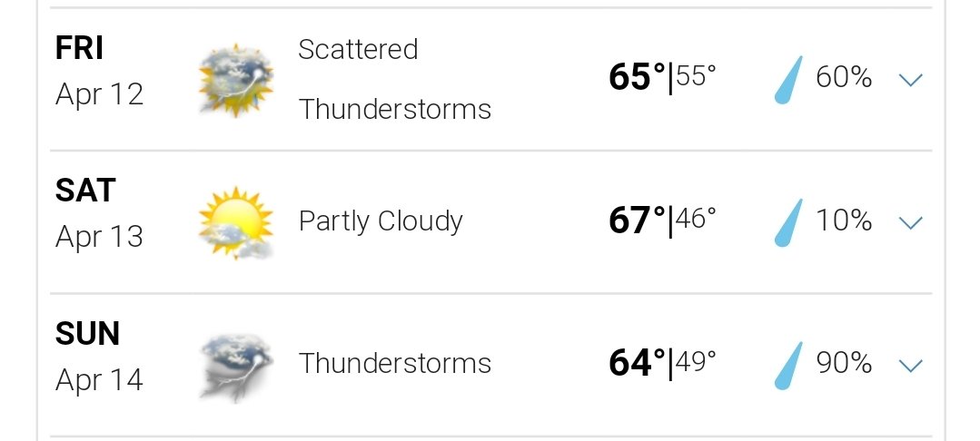980x441 pixels.
Task: Select the SUN day label
Action: tap(87, 334)
